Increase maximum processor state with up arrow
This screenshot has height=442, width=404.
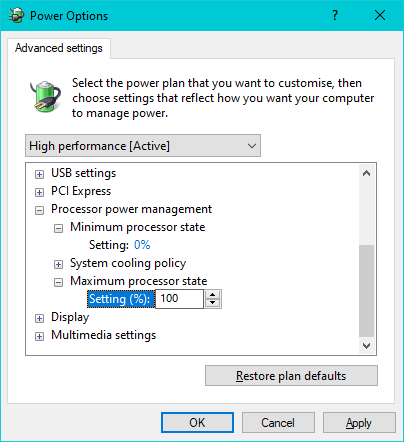pyautogui.click(x=212, y=295)
